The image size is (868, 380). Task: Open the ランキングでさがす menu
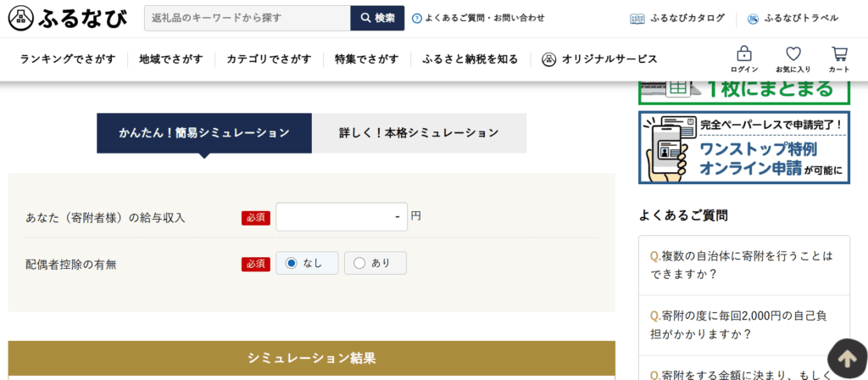pyautogui.click(x=68, y=59)
